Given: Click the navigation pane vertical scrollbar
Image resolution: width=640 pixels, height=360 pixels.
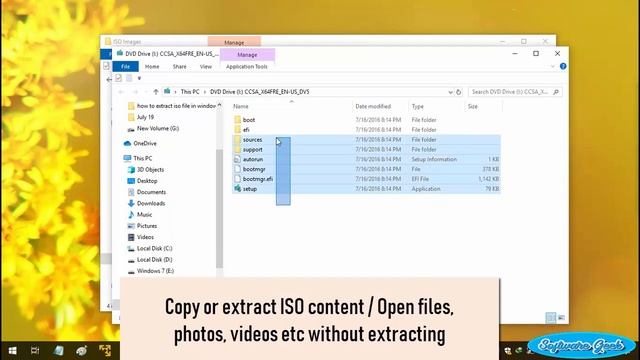Looking at the screenshot, I should click(x=219, y=208).
